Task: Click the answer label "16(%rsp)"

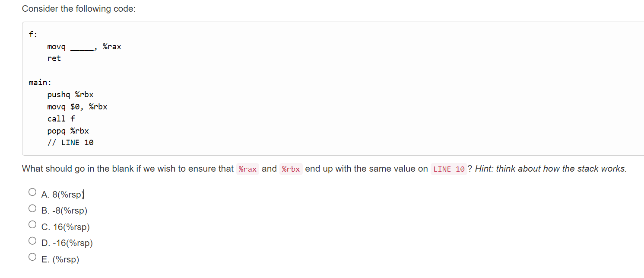Action: (x=72, y=227)
